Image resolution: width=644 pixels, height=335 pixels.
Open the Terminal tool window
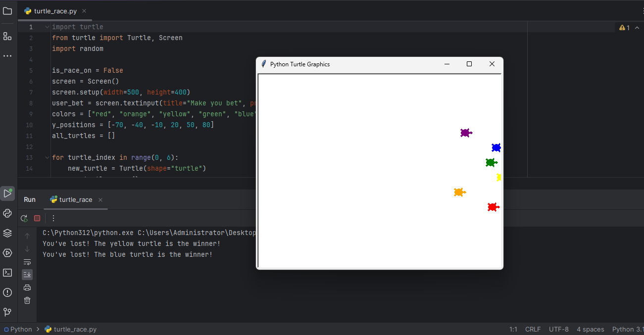(7, 273)
